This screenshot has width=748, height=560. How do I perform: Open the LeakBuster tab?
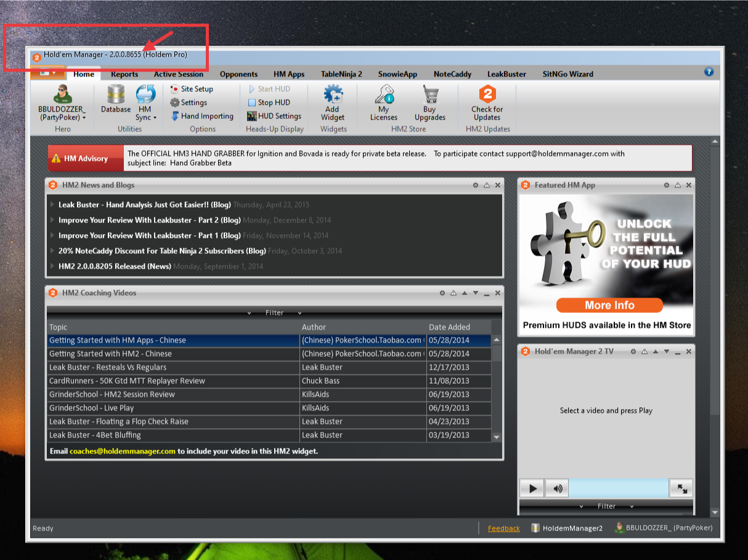coord(506,74)
